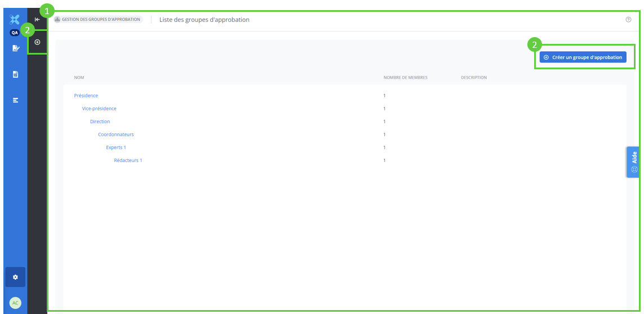The height and width of the screenshot is (314, 644).
Task: Collapse the dark secondary side panel
Action: point(37,20)
